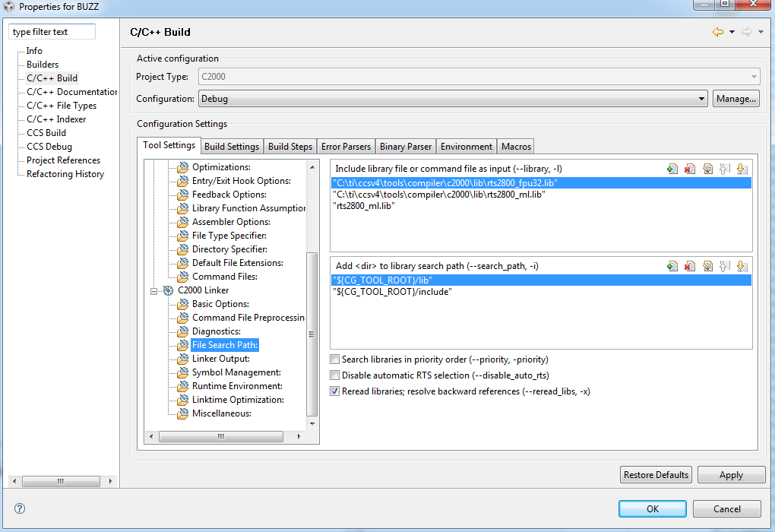Click the Miscellaneous option icon
The height and width of the screenshot is (532, 775).
(183, 414)
